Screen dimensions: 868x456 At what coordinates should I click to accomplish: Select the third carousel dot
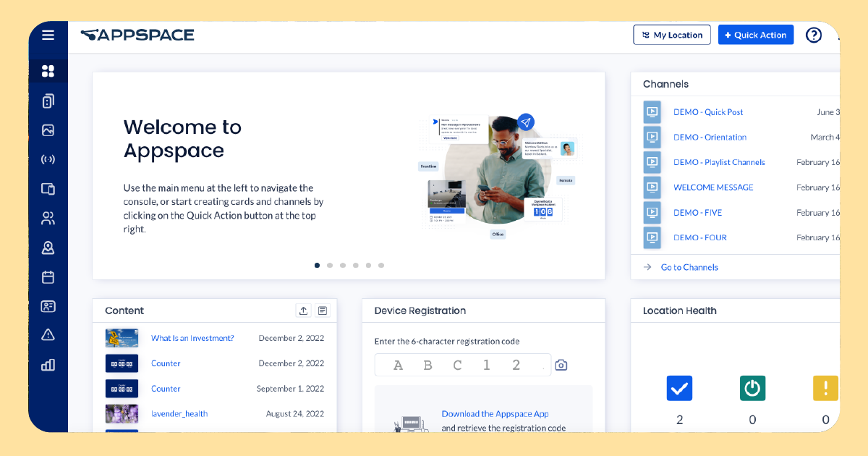coord(343,265)
